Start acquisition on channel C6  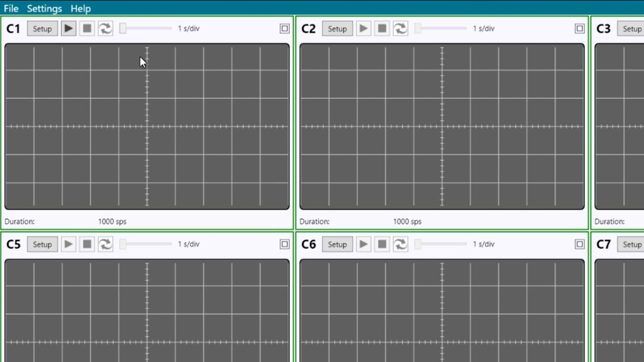[x=363, y=244]
